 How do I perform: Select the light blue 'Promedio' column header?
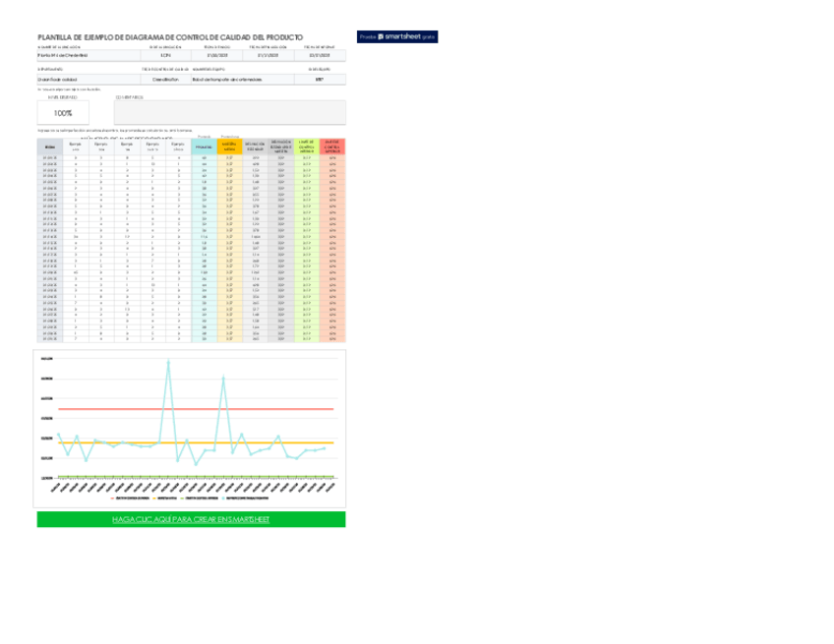[x=204, y=146]
